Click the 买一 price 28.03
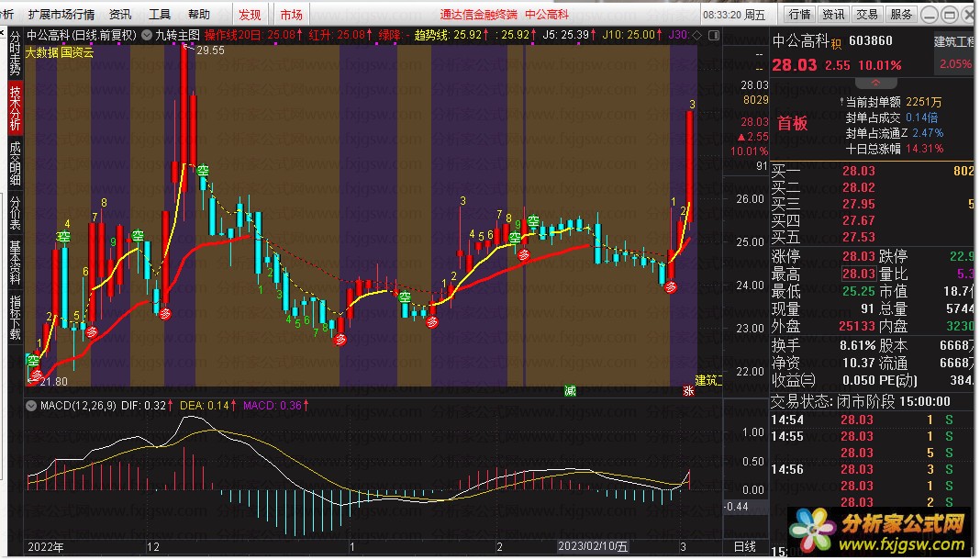 (858, 171)
